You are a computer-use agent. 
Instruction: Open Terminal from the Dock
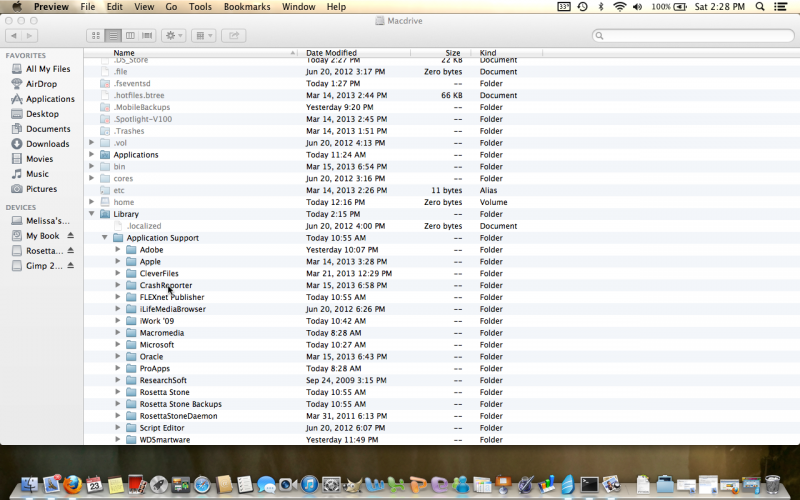(589, 484)
